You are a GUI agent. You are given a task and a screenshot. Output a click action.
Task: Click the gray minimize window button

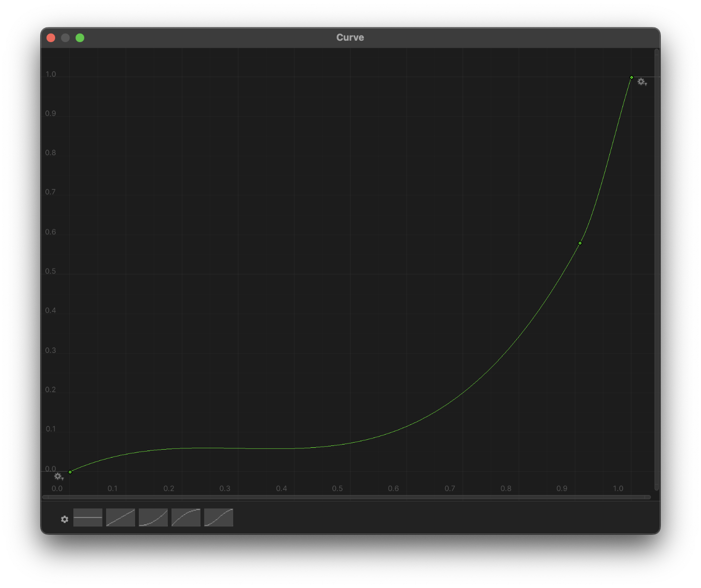(x=65, y=38)
